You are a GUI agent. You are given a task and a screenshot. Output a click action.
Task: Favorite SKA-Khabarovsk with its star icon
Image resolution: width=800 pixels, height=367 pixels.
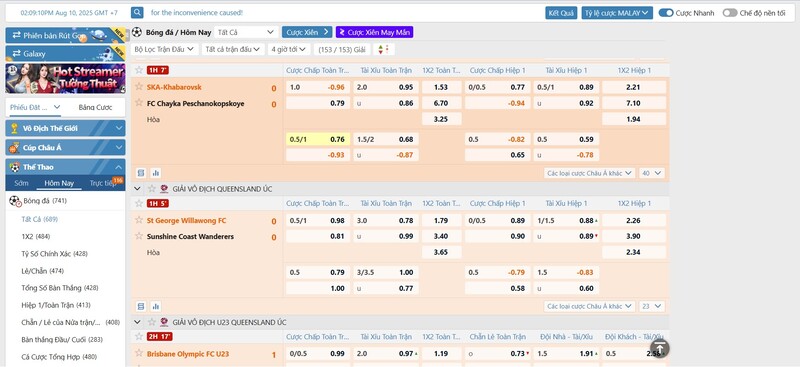[138, 87]
